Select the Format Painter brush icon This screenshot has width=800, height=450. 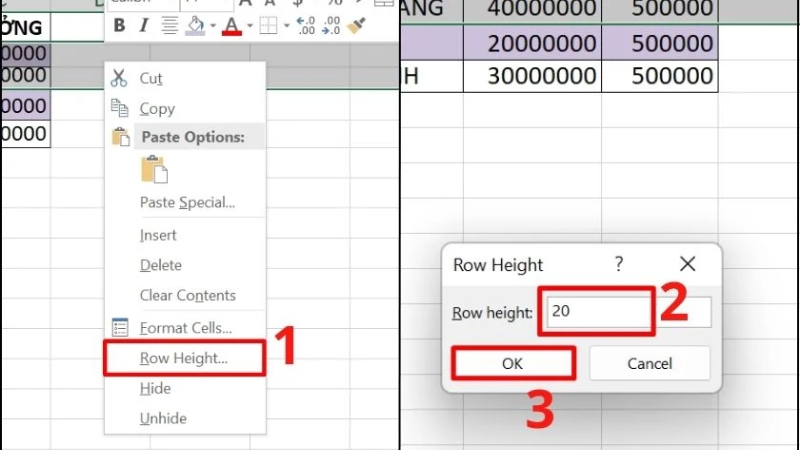(356, 26)
